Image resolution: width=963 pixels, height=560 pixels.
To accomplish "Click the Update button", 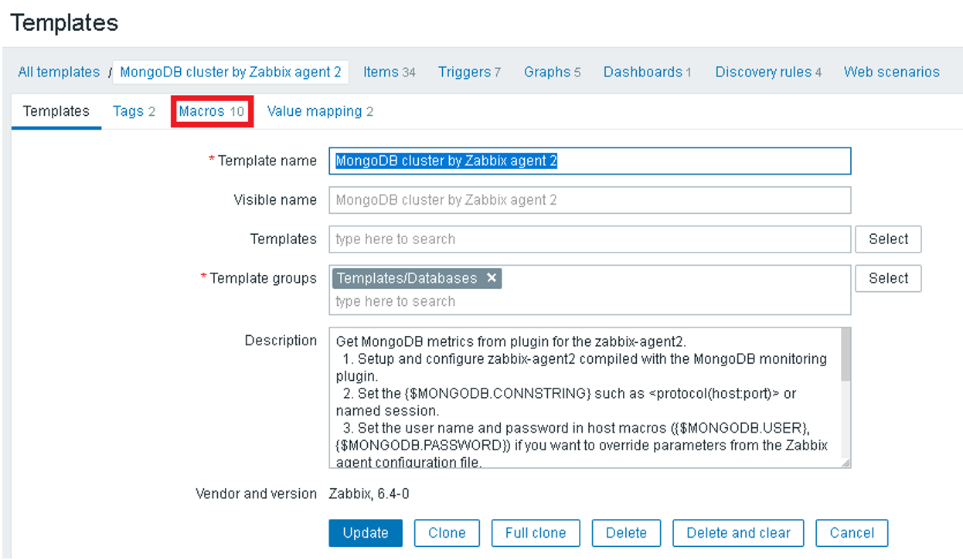I will click(x=366, y=533).
